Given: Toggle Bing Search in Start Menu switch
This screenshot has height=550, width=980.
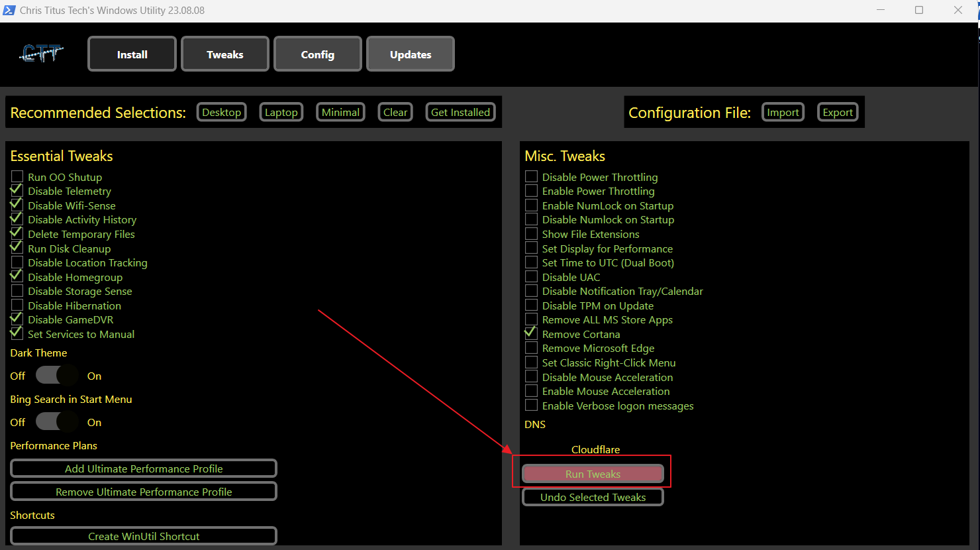Looking at the screenshot, I should click(x=57, y=422).
